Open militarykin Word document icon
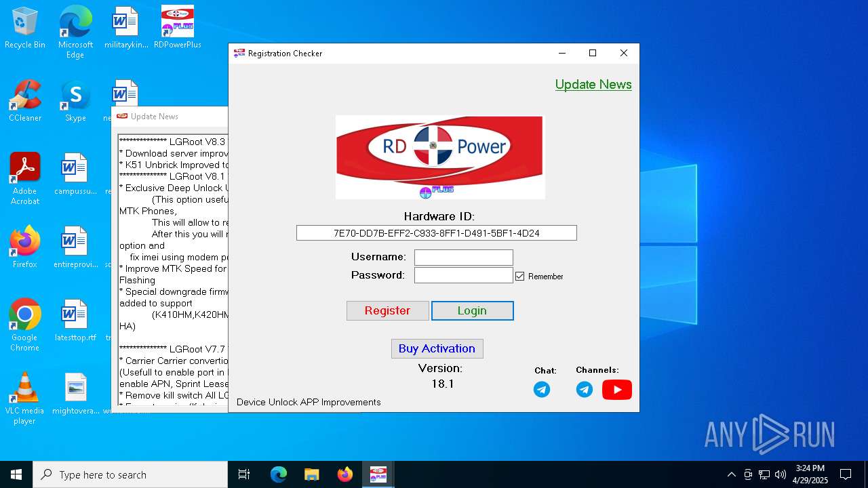This screenshot has height=488, width=868. [x=126, y=28]
